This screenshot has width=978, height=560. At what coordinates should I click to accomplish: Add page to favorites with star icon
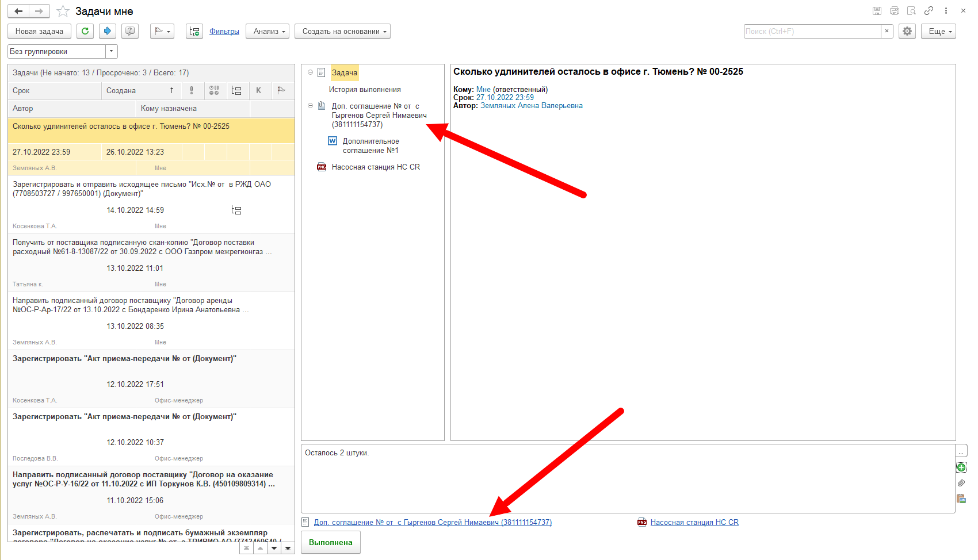tap(63, 11)
